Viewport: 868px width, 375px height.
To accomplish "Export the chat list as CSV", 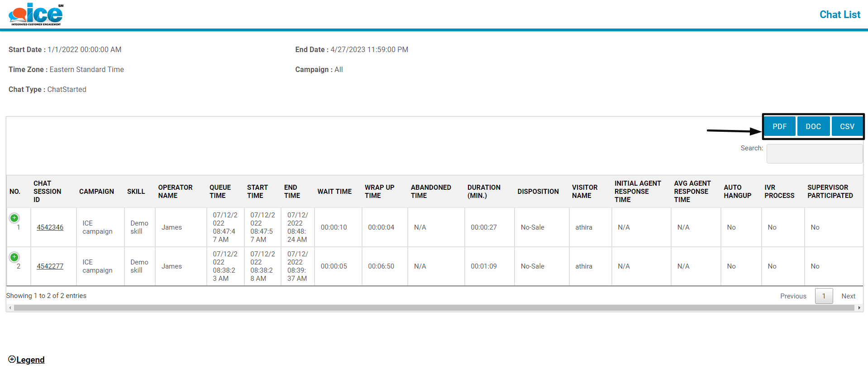I will tap(847, 126).
